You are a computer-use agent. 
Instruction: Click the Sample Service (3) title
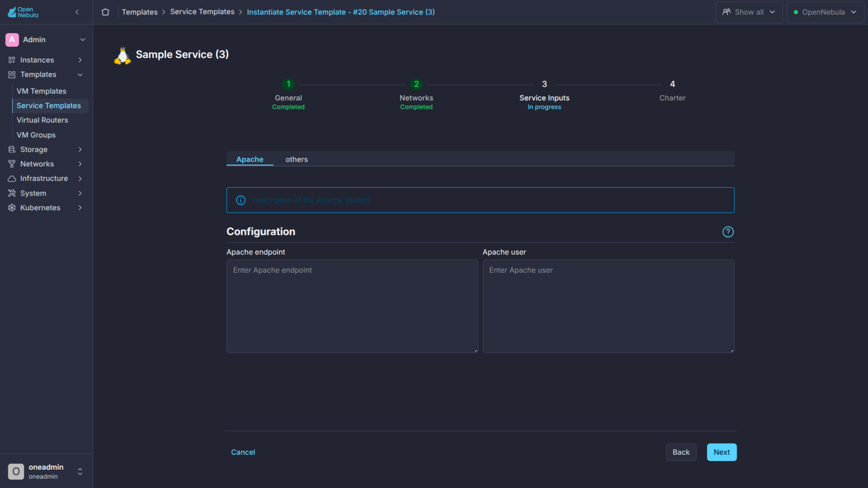(x=182, y=55)
